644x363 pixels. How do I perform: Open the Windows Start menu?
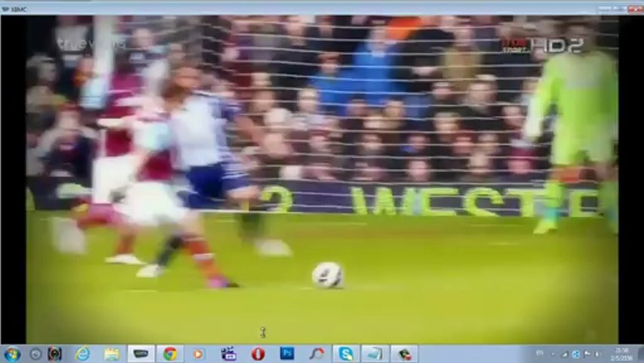pyautogui.click(x=12, y=354)
